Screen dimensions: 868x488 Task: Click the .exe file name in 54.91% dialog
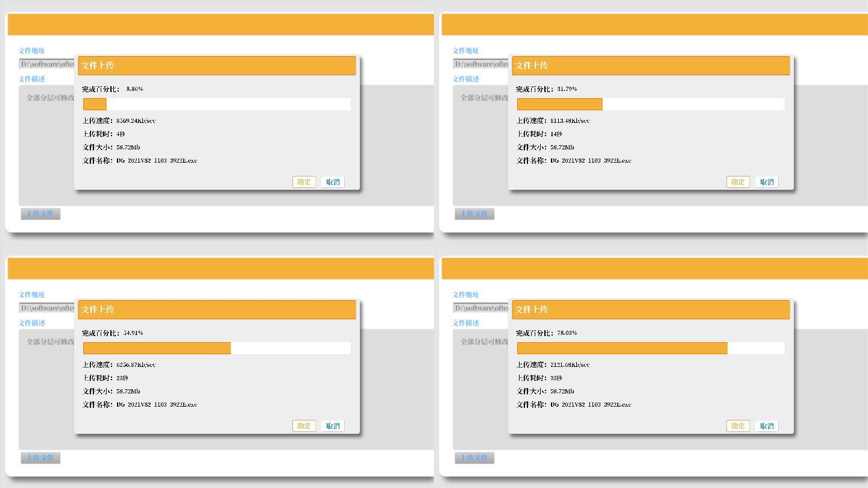tap(157, 404)
